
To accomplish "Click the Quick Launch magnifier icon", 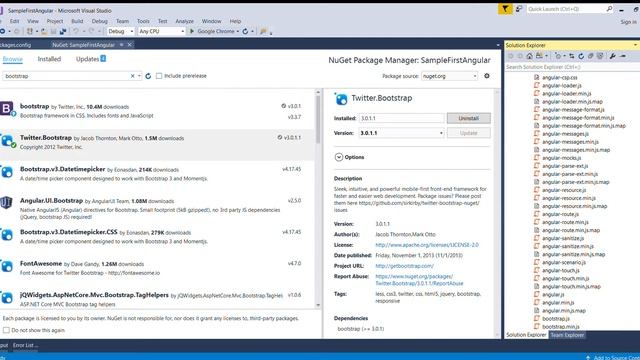I will (609, 9).
